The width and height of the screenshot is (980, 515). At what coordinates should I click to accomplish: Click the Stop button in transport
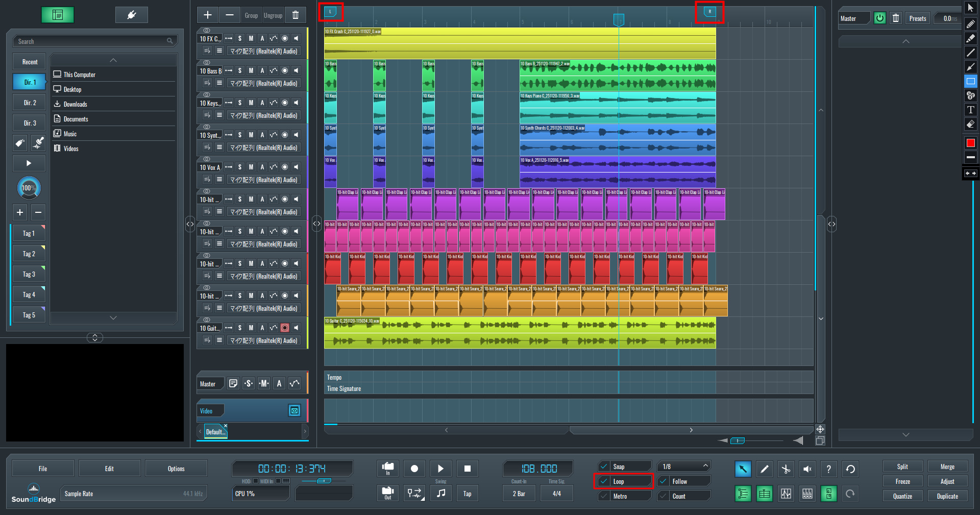tap(467, 469)
